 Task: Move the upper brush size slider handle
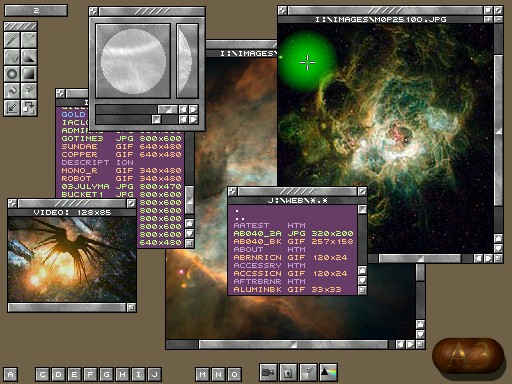click(x=168, y=109)
